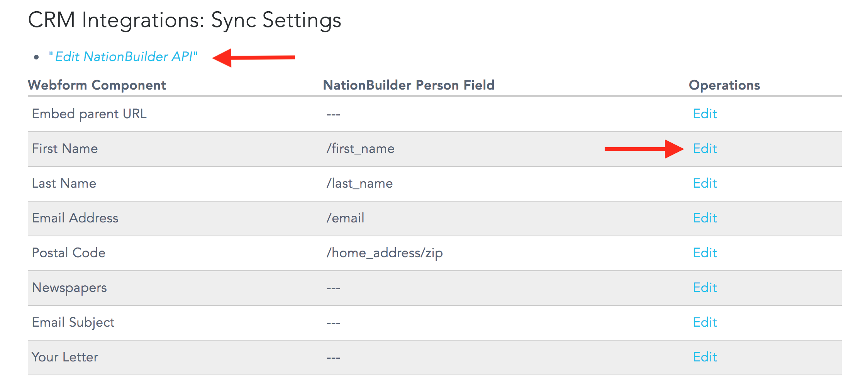Edit the Email Subject component mapping
Screen dimensions: 868x390
coord(705,322)
